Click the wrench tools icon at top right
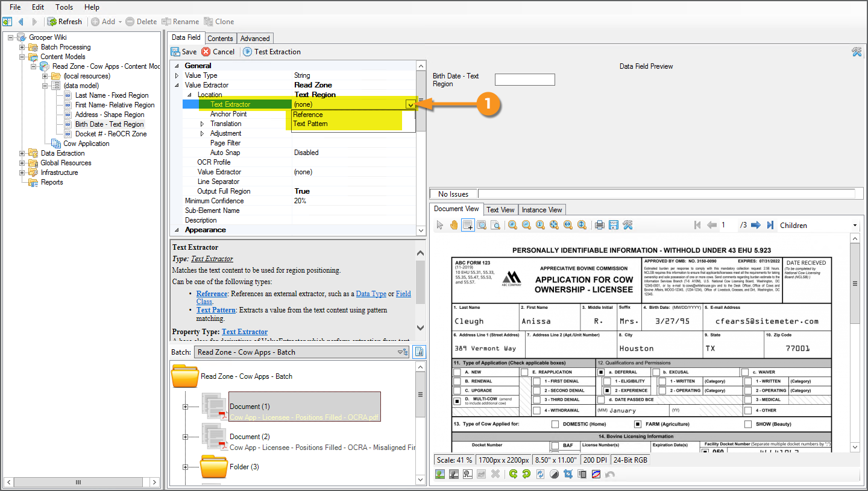 point(857,52)
